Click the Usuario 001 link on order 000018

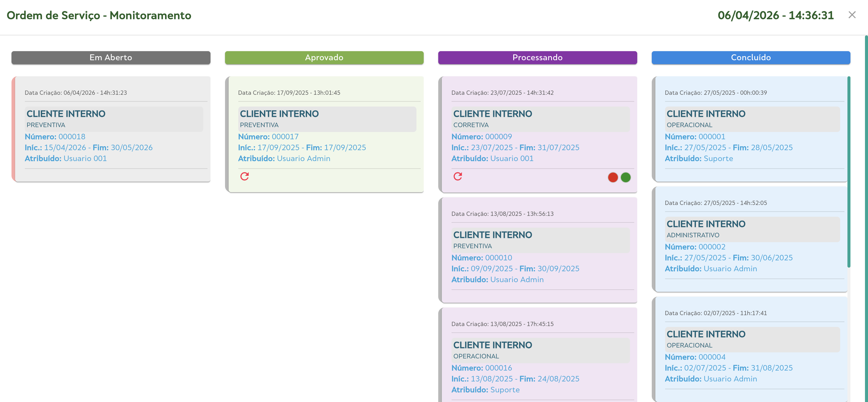pyautogui.click(x=85, y=158)
